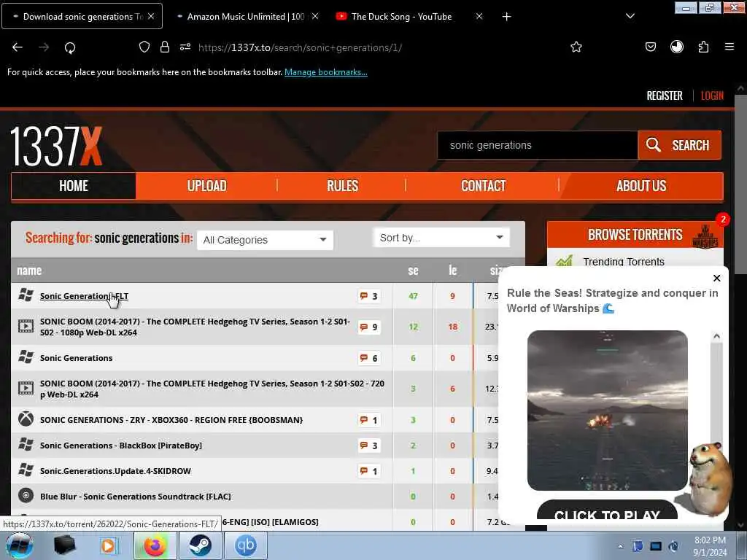Click the orange SEARCH button

click(679, 145)
